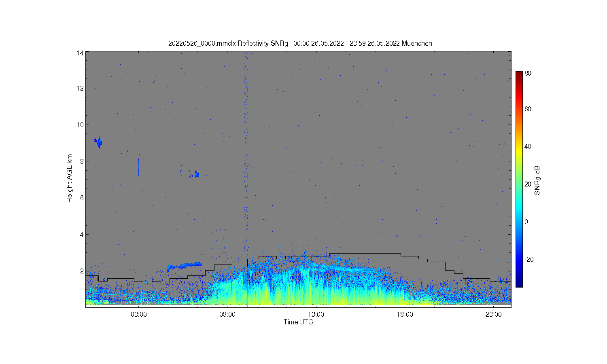Click the colorbar value 40
The height and width of the screenshot is (364, 607).
click(528, 146)
